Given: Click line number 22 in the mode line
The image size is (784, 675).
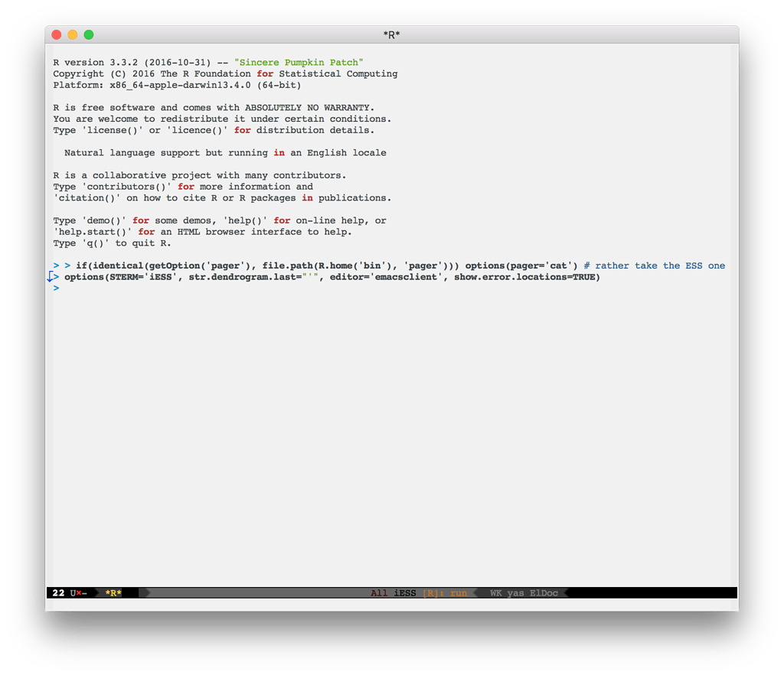Looking at the screenshot, I should pyautogui.click(x=57, y=592).
